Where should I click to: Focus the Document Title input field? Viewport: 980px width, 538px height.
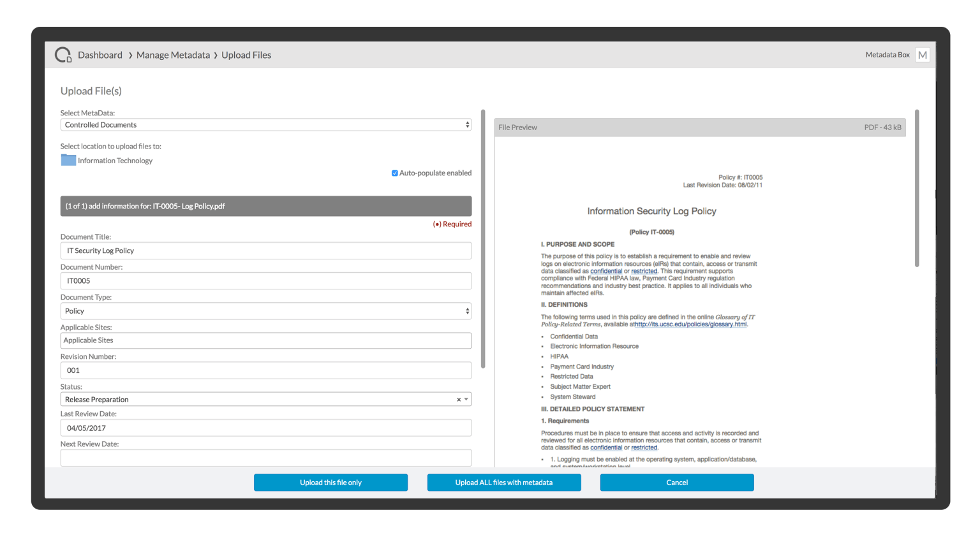(x=265, y=251)
